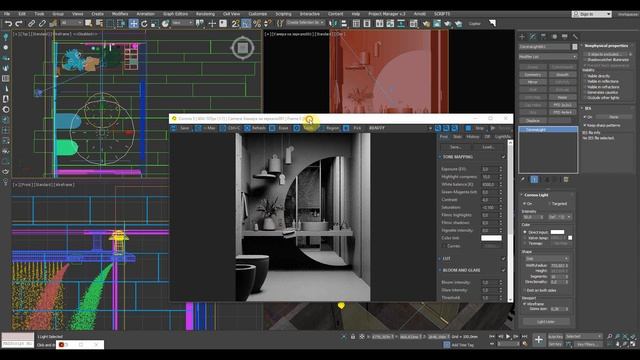The height and width of the screenshot is (360, 640).
Task: Toggle Tone Mapping section checkbox
Action: click(503, 157)
